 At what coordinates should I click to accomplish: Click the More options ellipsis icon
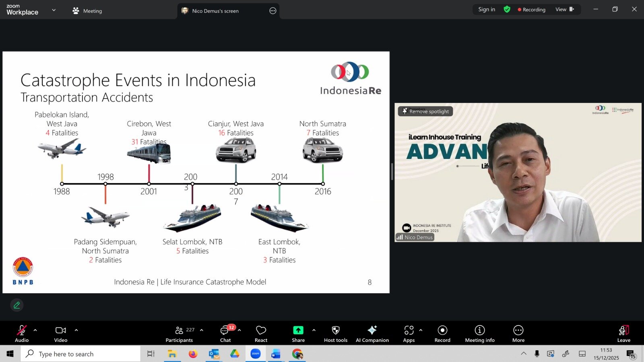click(518, 333)
